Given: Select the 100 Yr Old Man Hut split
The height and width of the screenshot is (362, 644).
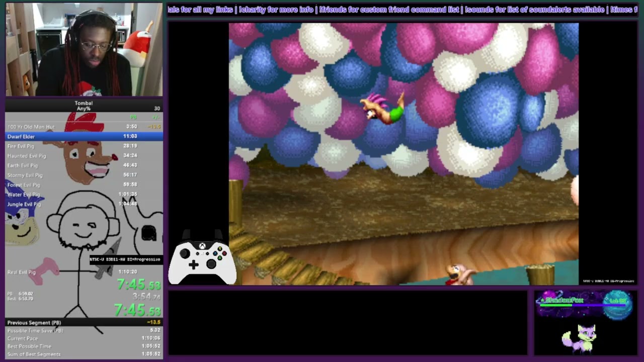Looking at the screenshot, I should pyautogui.click(x=84, y=127).
